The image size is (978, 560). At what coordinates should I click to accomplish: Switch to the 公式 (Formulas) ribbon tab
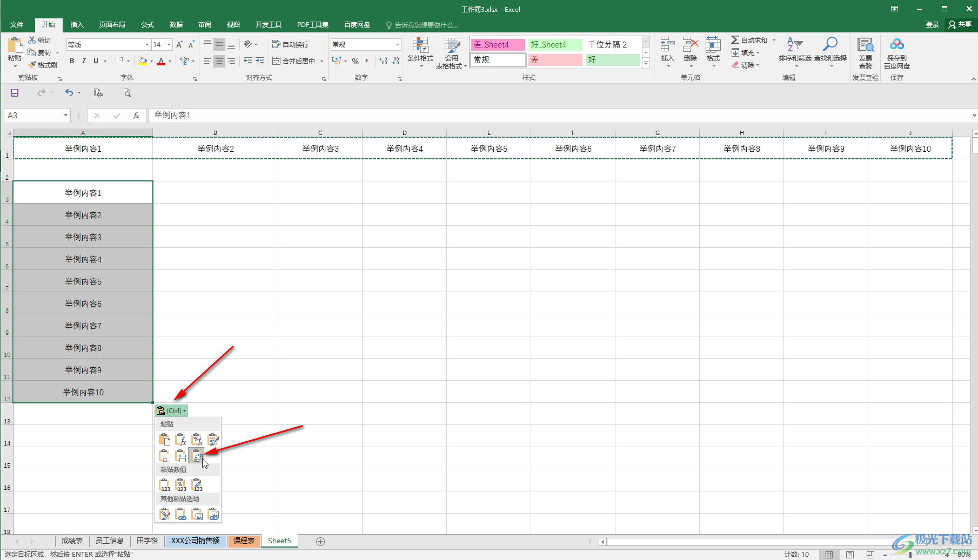click(148, 24)
